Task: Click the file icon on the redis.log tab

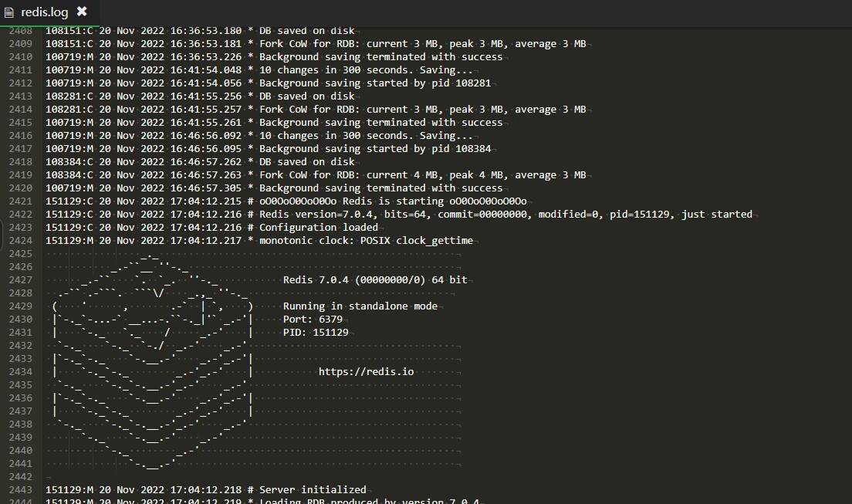Action: click(8, 12)
